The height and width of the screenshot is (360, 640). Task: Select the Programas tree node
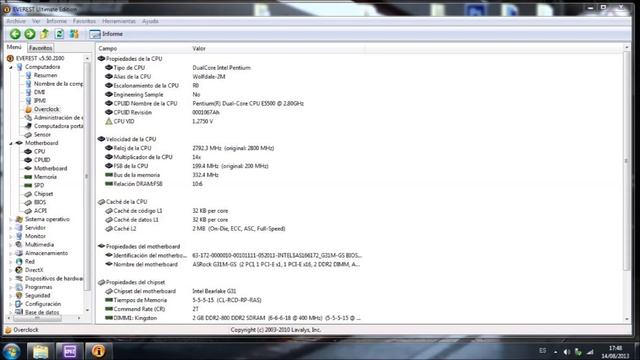pos(38,287)
